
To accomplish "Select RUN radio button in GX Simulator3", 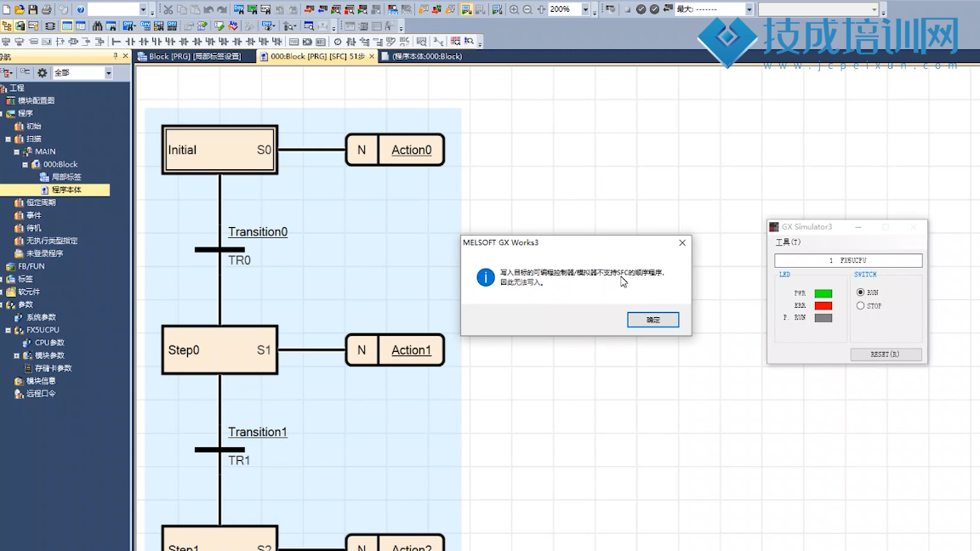I will [x=861, y=292].
